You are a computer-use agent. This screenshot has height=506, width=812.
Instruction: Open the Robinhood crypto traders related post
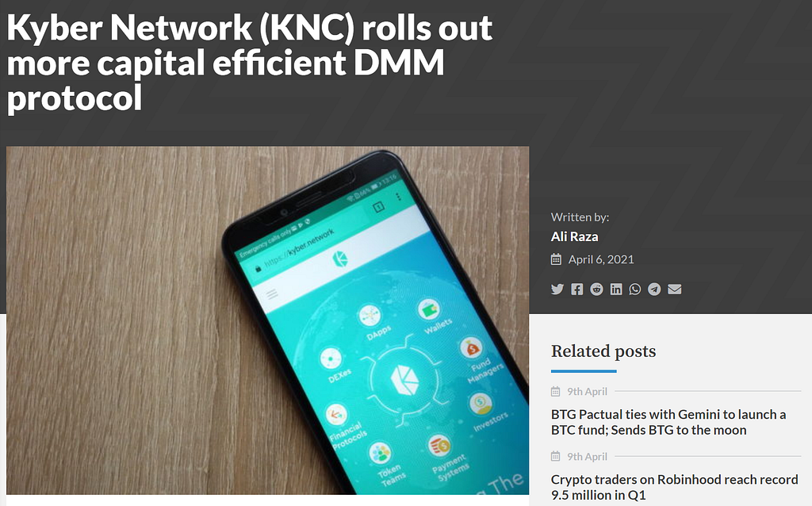click(674, 487)
